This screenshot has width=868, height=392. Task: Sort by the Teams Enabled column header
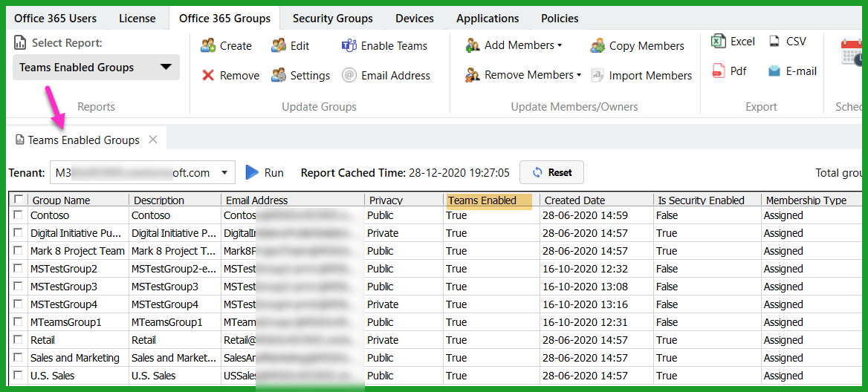(x=491, y=200)
